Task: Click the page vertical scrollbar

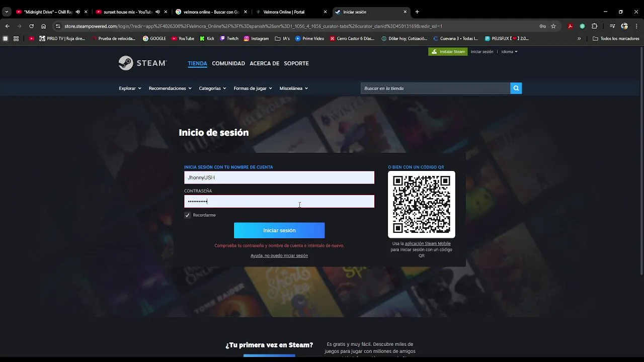Action: [641, 161]
